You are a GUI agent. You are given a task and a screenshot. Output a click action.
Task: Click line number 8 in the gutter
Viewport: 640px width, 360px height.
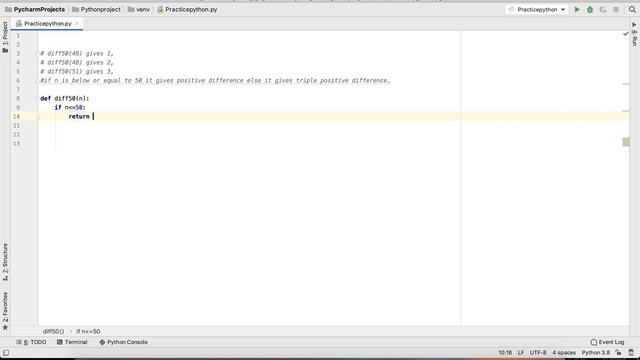18,98
